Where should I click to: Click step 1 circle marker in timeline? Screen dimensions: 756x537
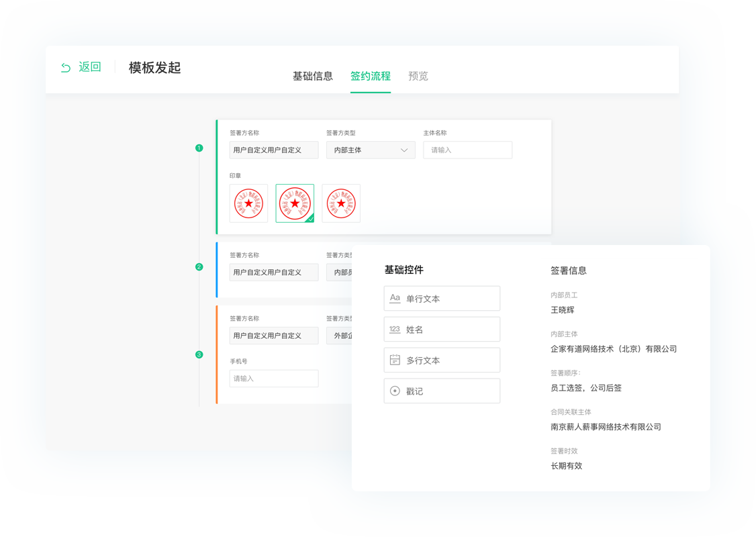pyautogui.click(x=199, y=148)
